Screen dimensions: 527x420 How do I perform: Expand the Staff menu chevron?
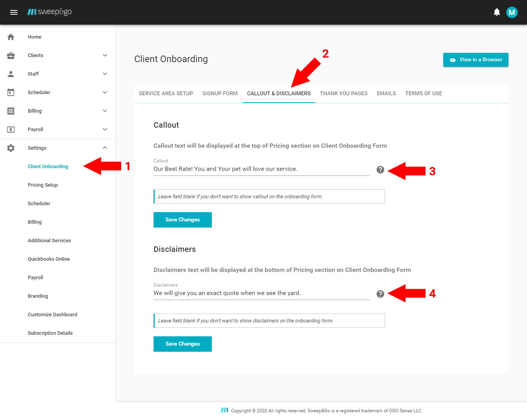click(x=105, y=74)
